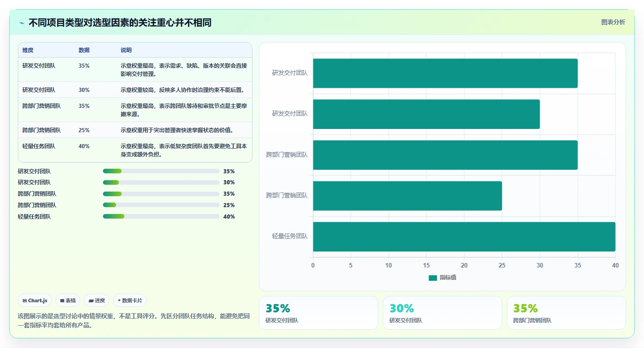Click the description about 低复杂度团队 avoiding tool burden
The height and width of the screenshot is (348, 644).
tap(184, 150)
